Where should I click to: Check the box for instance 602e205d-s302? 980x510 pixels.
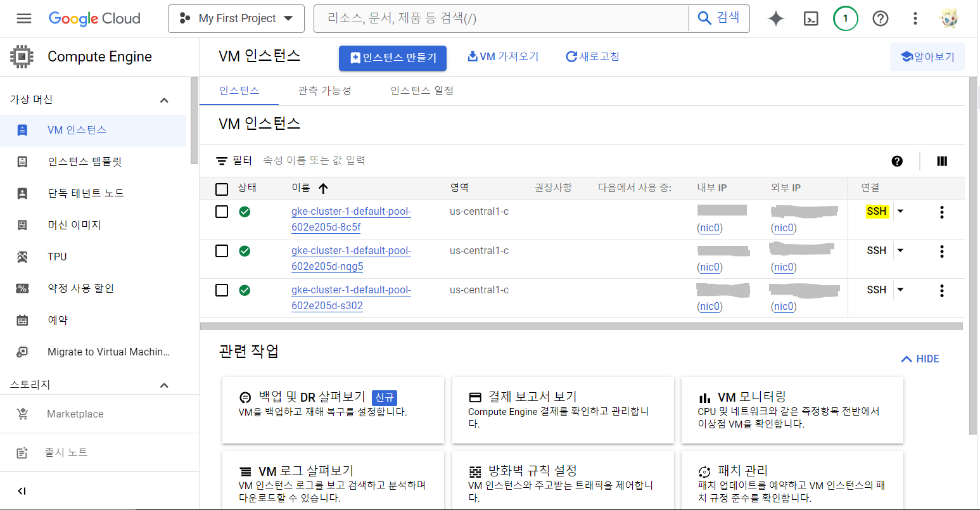(x=222, y=290)
